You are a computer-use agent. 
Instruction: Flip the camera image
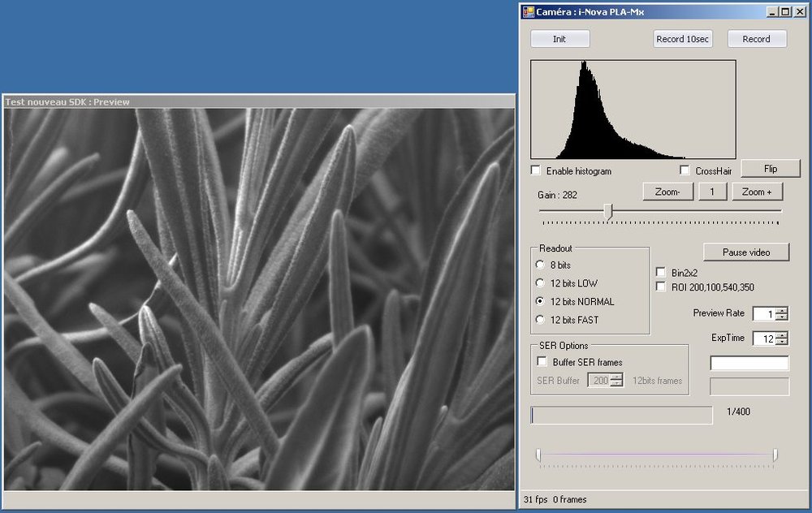(x=771, y=169)
